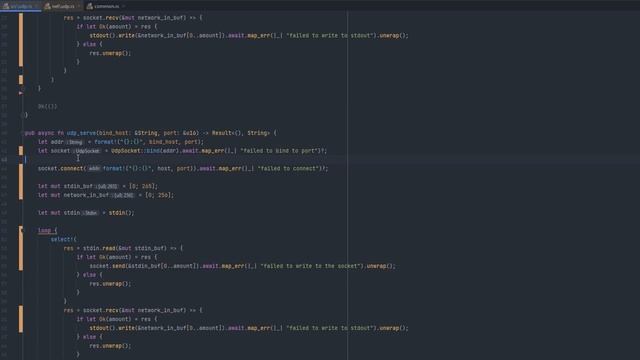
Task: Click change marker beside the UdpSocket::bind line
Action: [x=21, y=151]
